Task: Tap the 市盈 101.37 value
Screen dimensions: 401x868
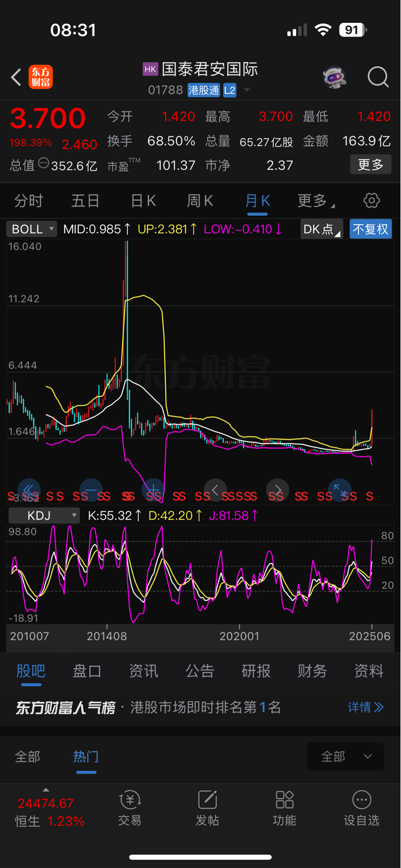Action: click(x=176, y=165)
